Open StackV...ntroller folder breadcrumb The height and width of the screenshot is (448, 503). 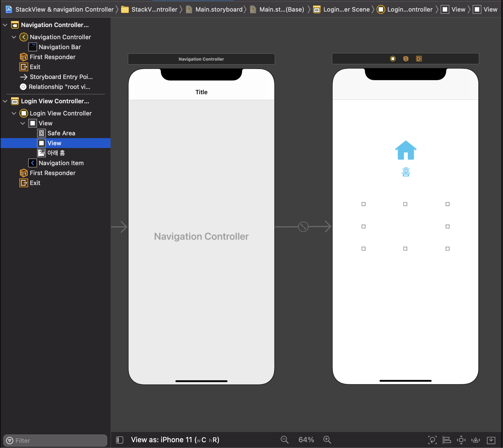point(150,9)
